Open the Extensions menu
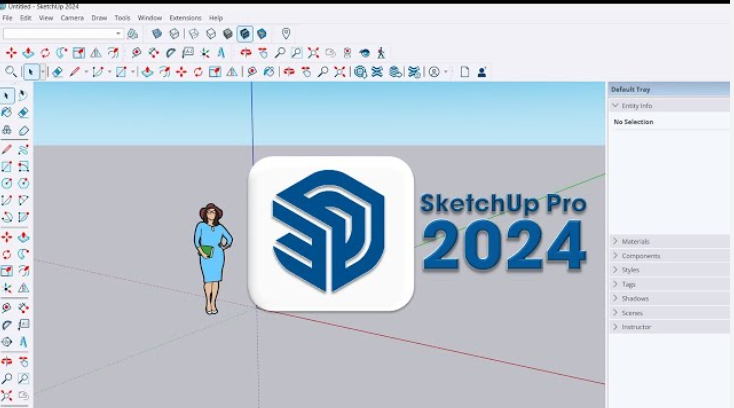 point(185,18)
